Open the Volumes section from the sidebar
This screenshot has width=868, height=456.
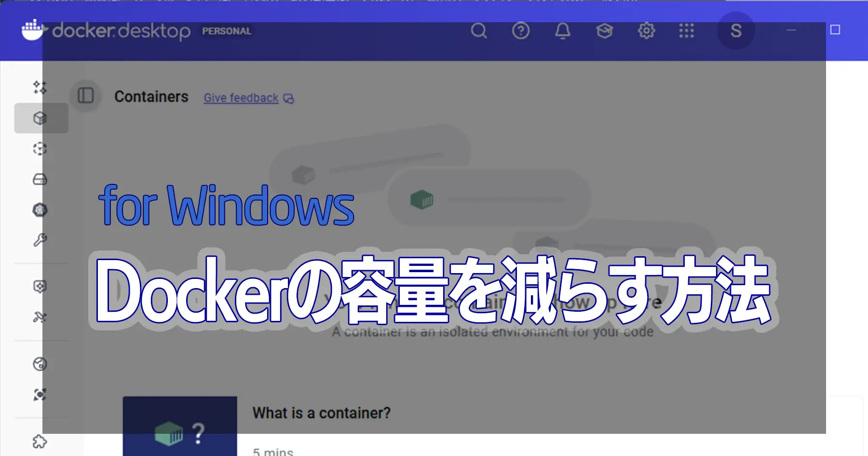(x=41, y=179)
